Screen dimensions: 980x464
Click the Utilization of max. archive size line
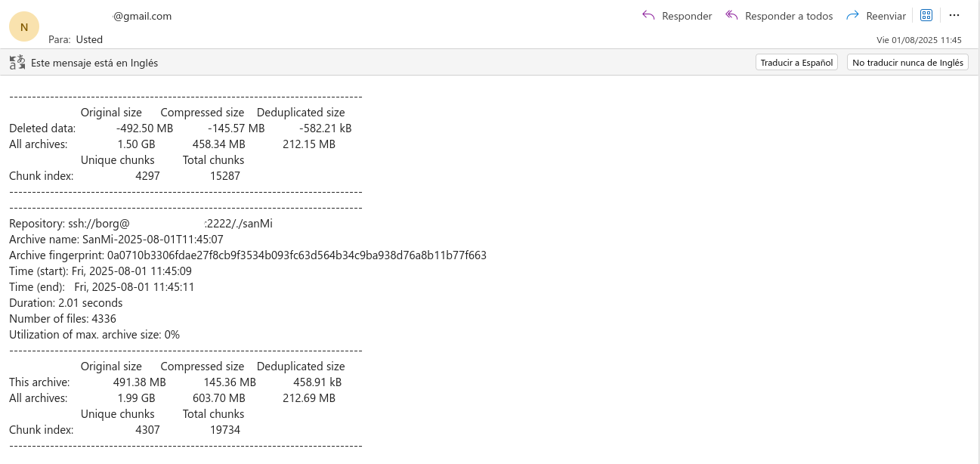pos(94,335)
